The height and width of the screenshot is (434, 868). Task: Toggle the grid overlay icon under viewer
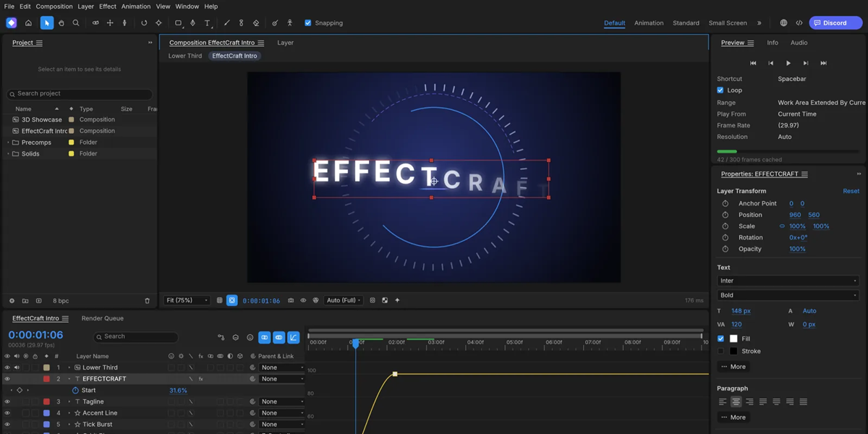[219, 300]
